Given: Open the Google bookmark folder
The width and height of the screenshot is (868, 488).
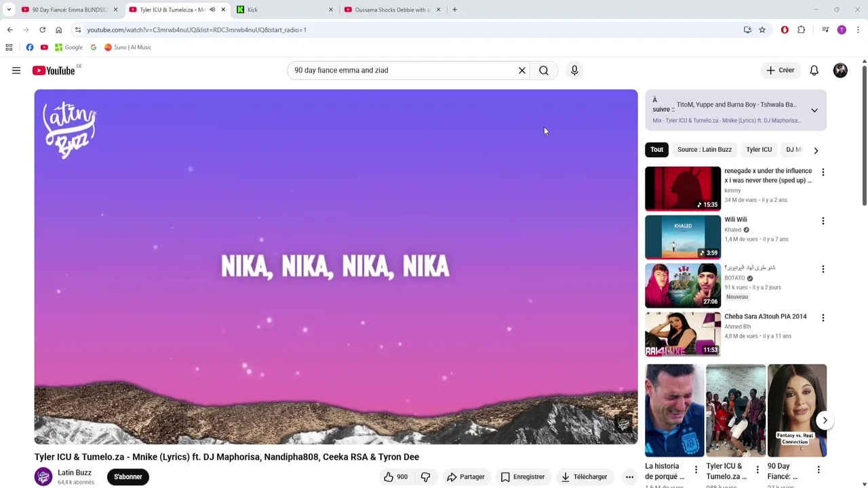Looking at the screenshot, I should [68, 47].
